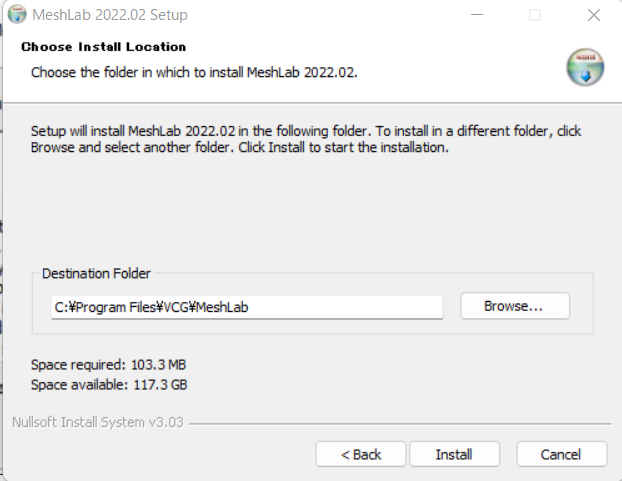
Task: Cancel the MeshLab setup
Action: pos(561,454)
